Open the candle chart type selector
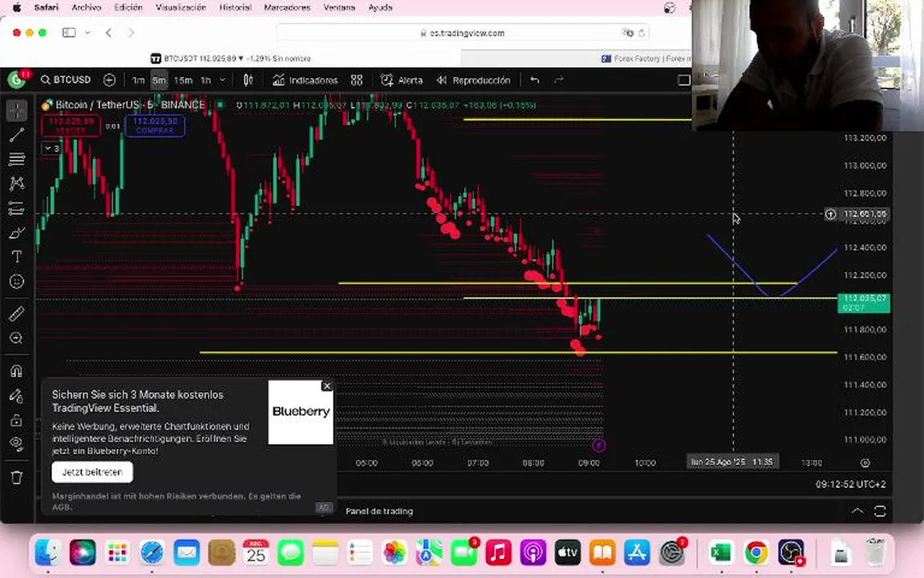 tap(248, 80)
